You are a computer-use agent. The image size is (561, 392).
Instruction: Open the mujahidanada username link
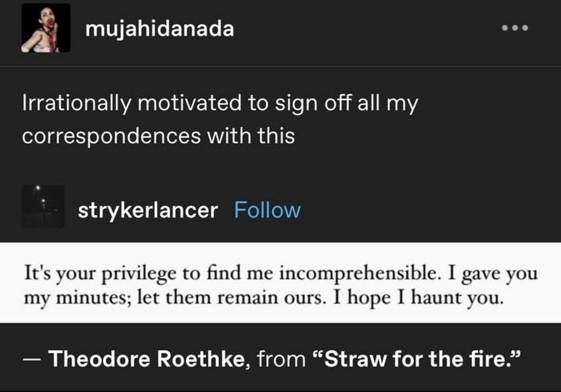coord(160,28)
